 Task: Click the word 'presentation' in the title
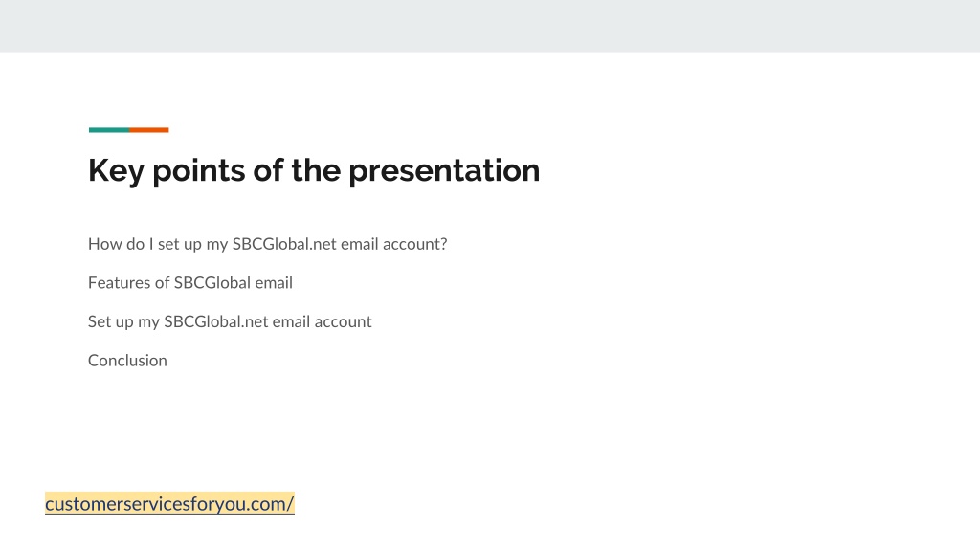coord(444,171)
